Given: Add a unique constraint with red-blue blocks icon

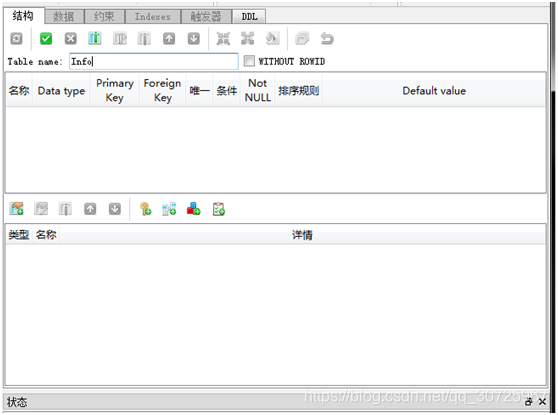Looking at the screenshot, I should (193, 209).
